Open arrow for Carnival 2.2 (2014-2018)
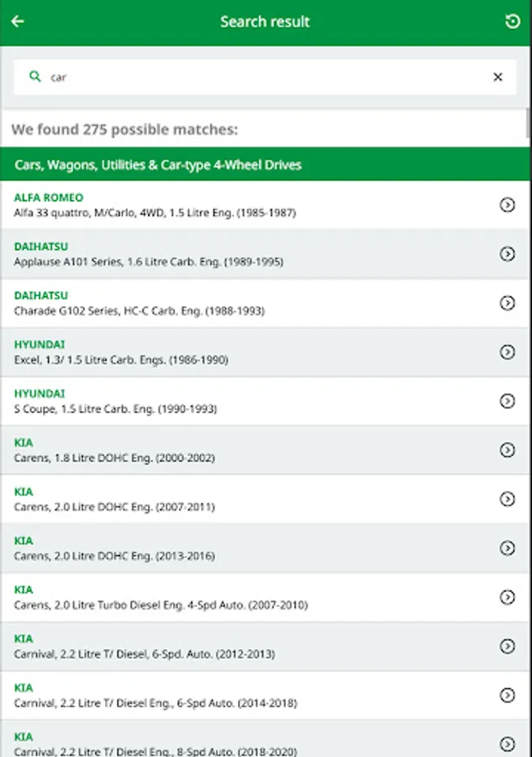Viewport: 532px width, 757px height. coord(507,696)
